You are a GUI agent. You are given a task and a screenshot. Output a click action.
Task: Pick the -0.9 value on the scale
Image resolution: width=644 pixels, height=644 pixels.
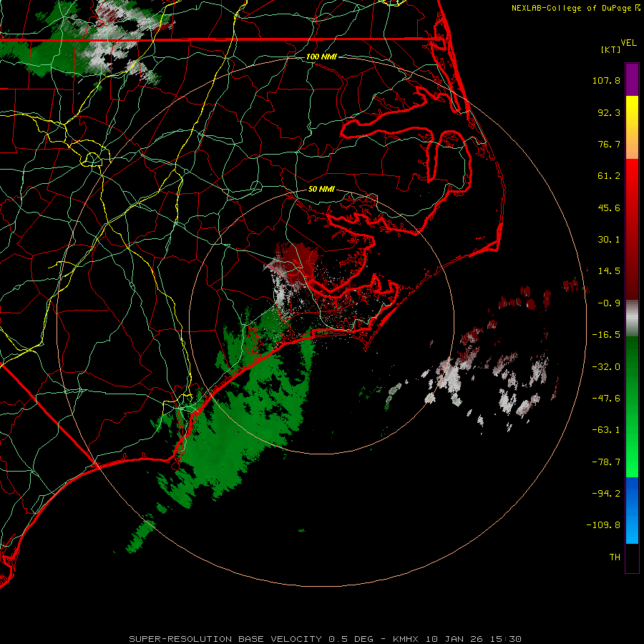tap(609, 303)
